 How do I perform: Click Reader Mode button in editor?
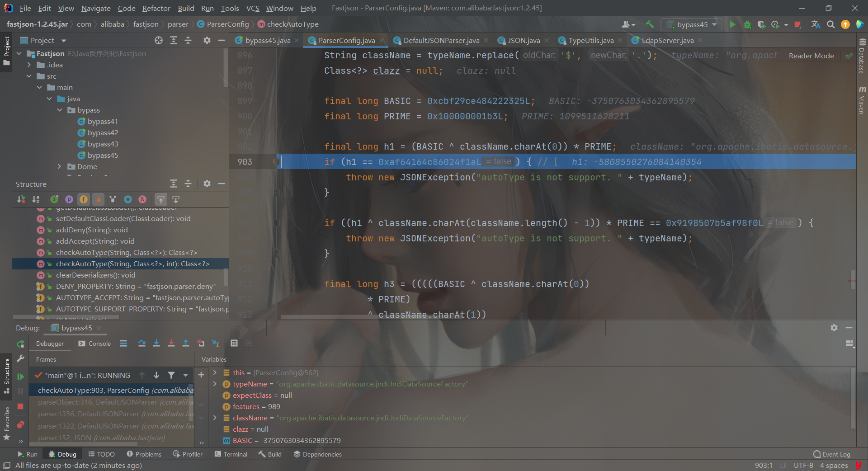click(811, 56)
